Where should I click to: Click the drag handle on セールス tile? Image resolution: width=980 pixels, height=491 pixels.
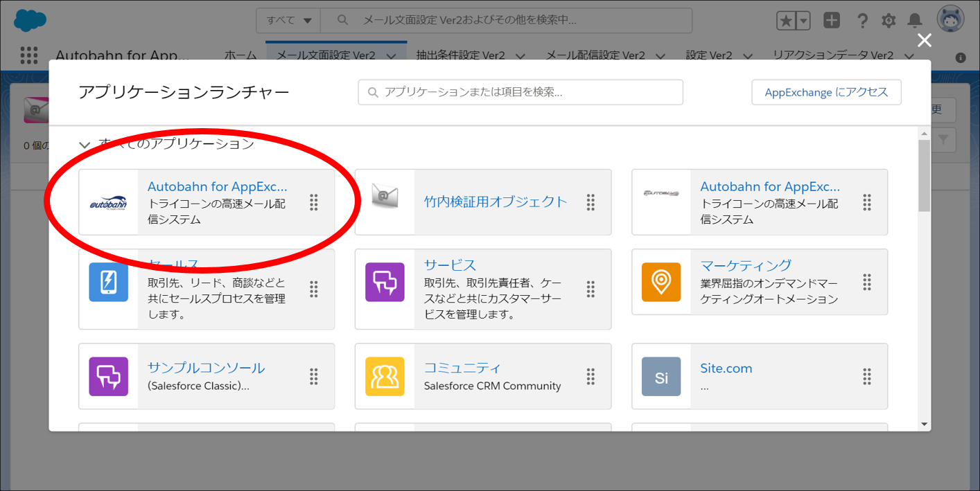[x=314, y=289]
